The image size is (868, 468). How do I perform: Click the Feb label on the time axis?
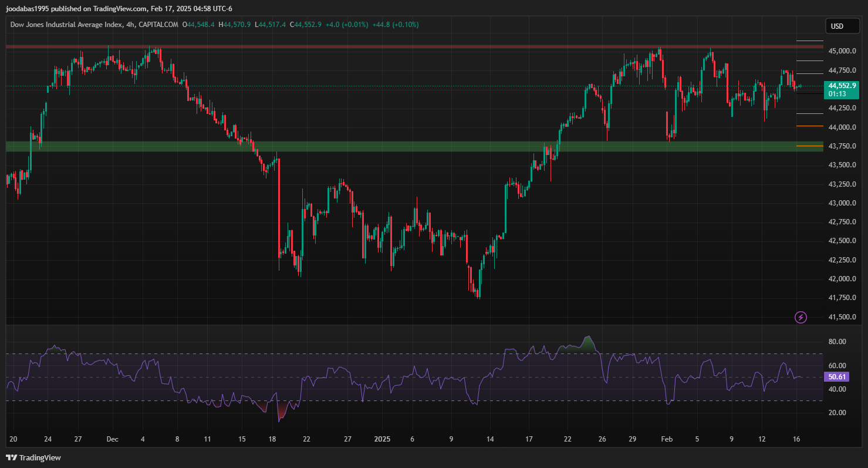click(666, 439)
